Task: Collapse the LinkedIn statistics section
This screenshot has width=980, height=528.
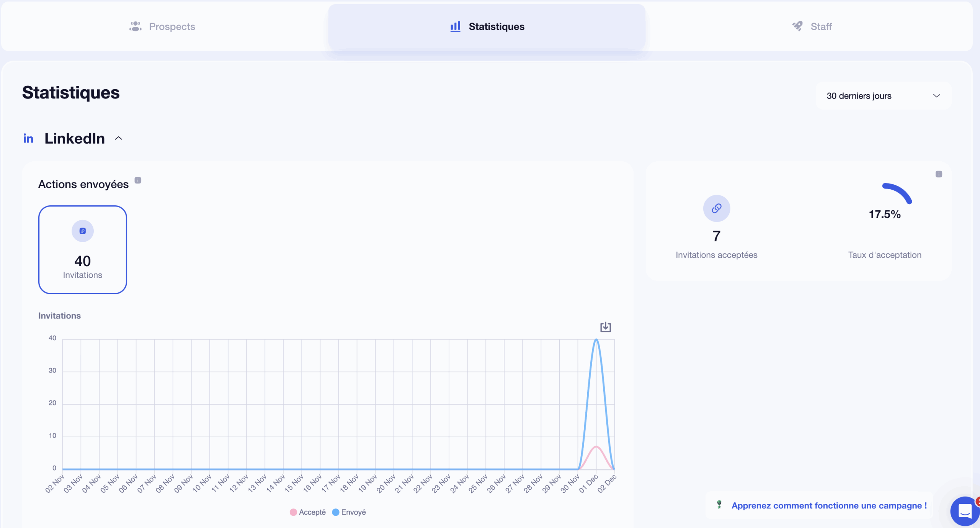Action: click(118, 138)
